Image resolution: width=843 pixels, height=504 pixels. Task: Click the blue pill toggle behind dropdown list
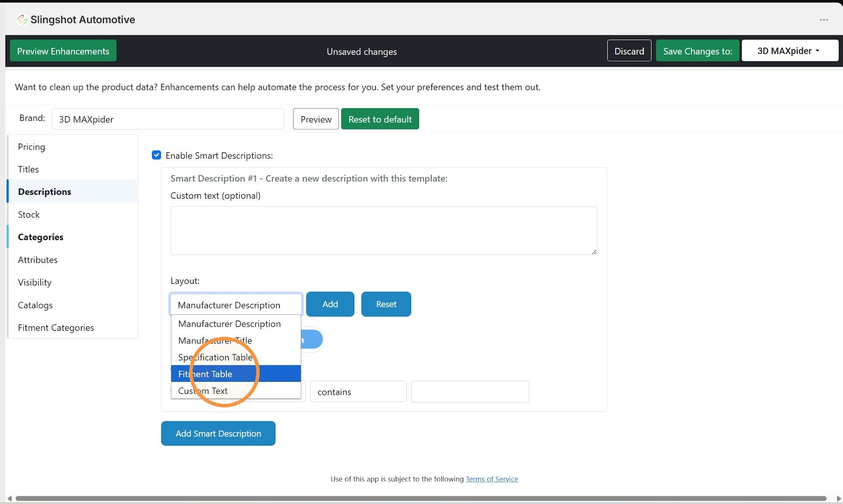point(312,339)
